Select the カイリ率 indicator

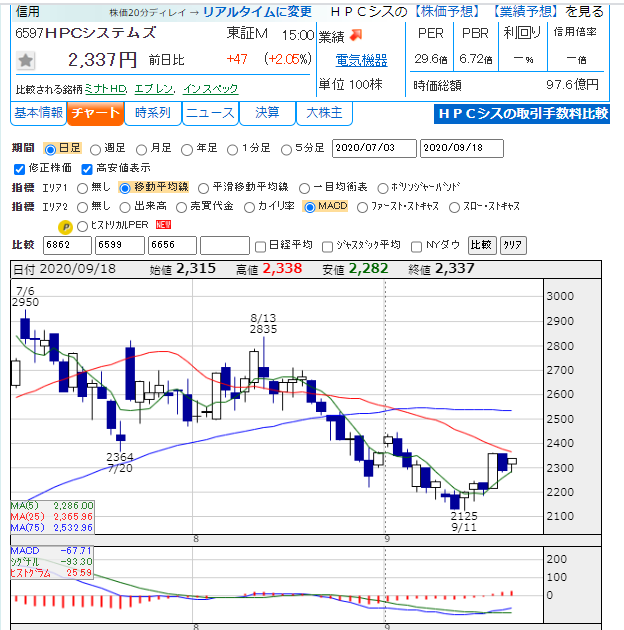[250, 207]
